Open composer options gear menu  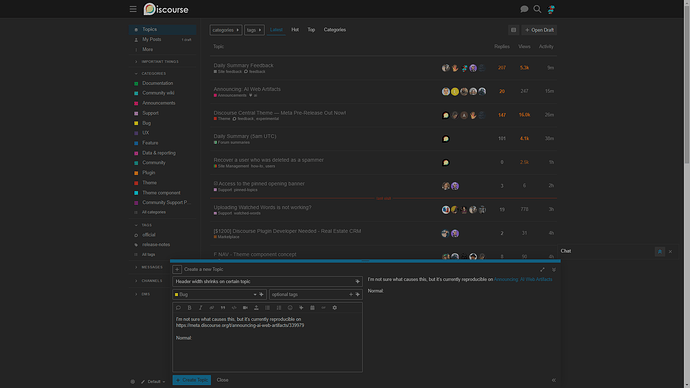tap(334, 307)
